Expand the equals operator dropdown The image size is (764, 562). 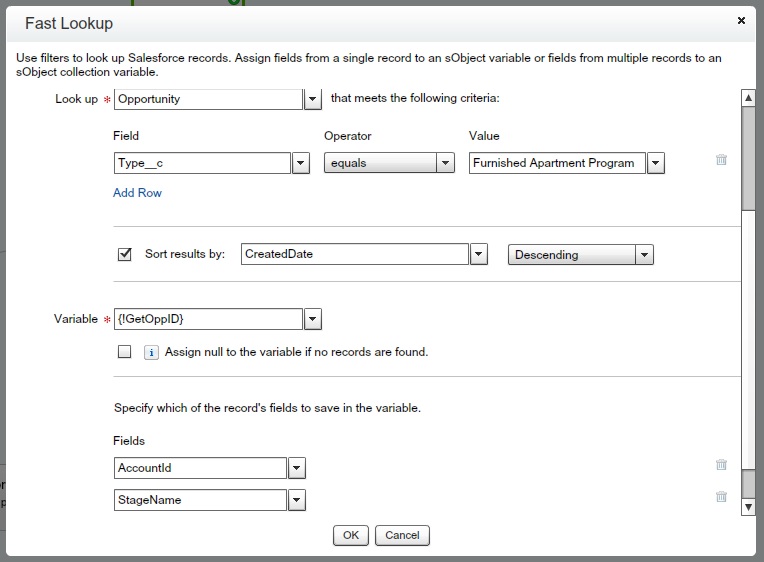(446, 163)
